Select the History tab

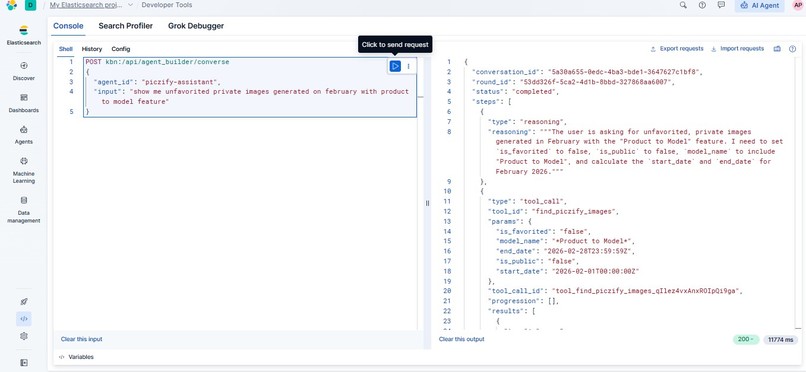tap(92, 49)
